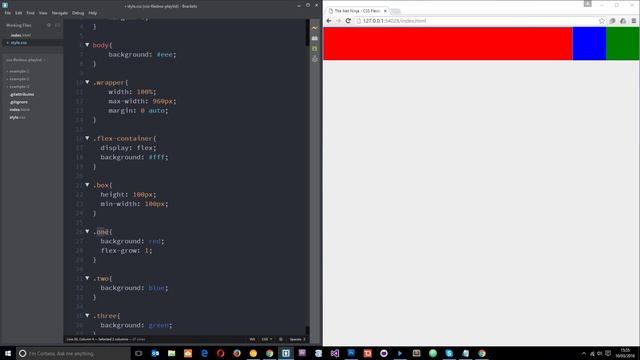Click the second Chrome extension icon before menu
The width and height of the screenshot is (640, 360).
pyautogui.click(x=623, y=21)
